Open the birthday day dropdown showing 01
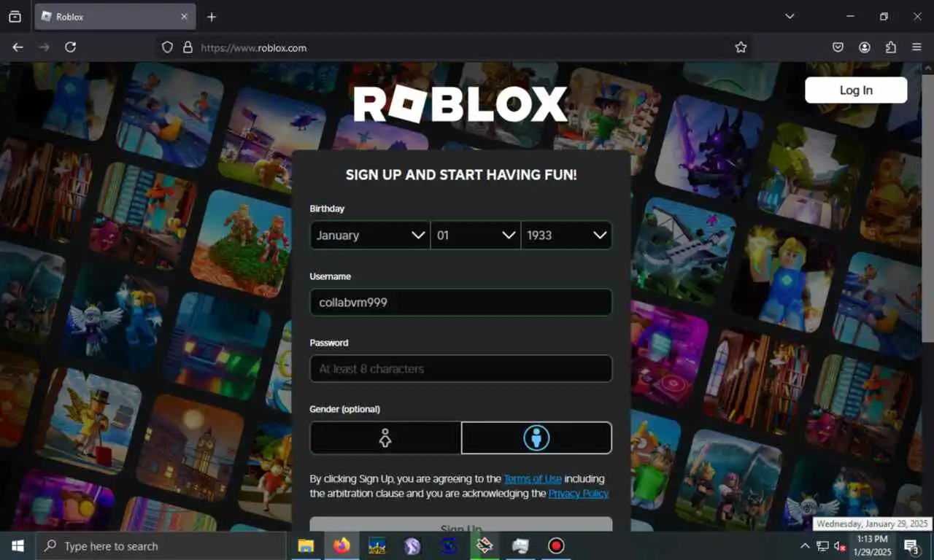 pyautogui.click(x=476, y=236)
